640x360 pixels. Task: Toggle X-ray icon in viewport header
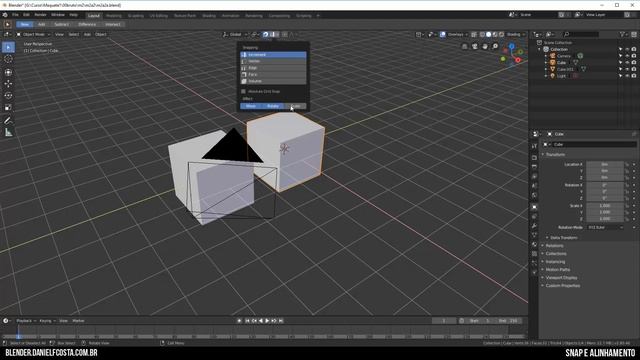(474, 35)
